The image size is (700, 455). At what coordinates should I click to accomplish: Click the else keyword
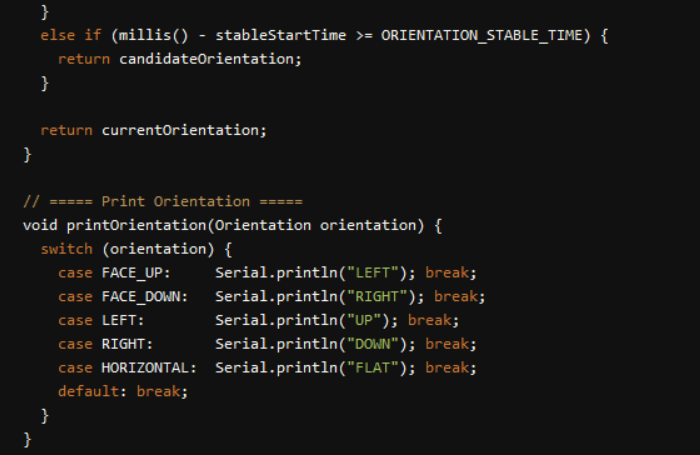(x=57, y=35)
